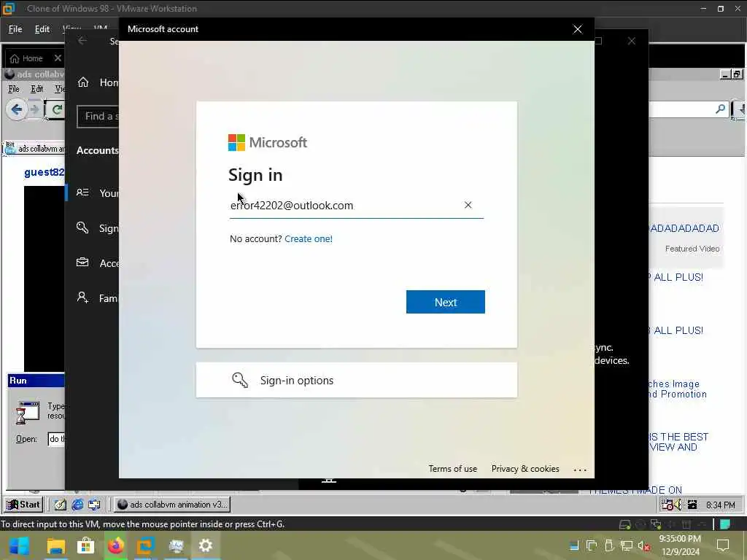The image size is (747, 560).
Task: Select Family users icon in Settings sidebar
Action: click(82, 297)
